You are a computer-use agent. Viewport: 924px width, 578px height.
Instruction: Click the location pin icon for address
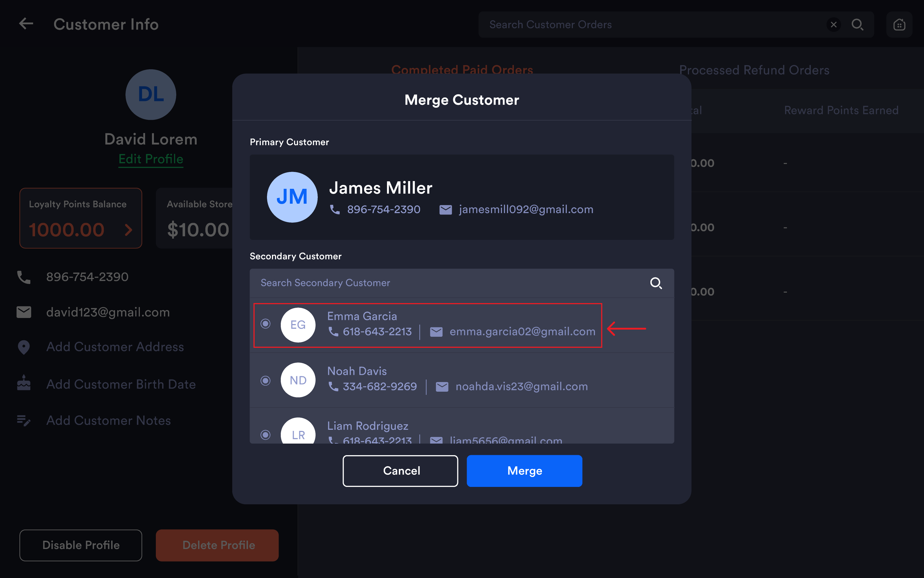24,347
